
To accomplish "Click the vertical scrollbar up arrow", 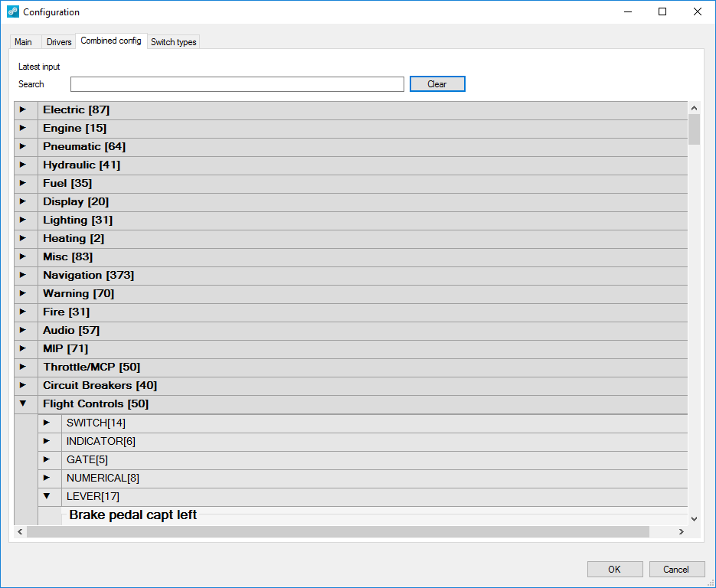I will [x=694, y=108].
